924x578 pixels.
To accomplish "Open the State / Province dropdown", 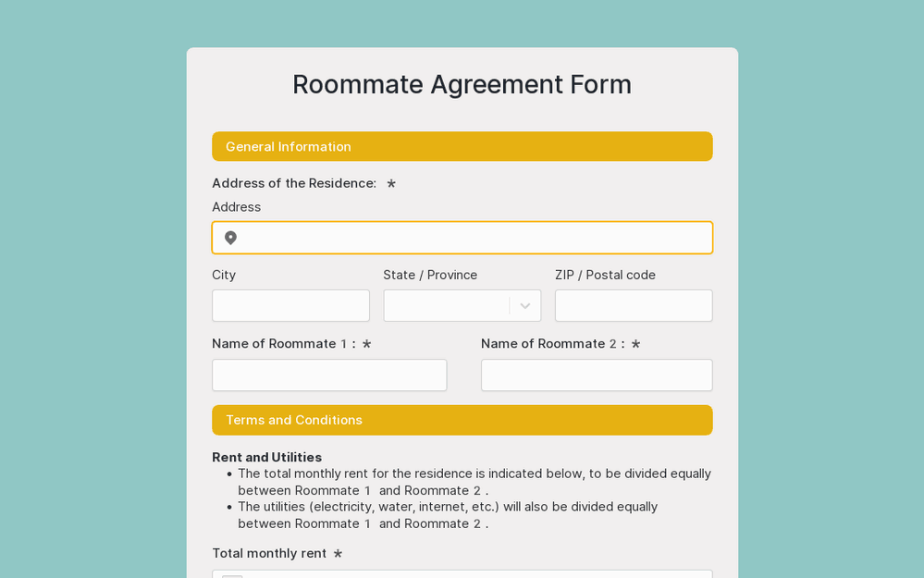I will click(448, 306).
